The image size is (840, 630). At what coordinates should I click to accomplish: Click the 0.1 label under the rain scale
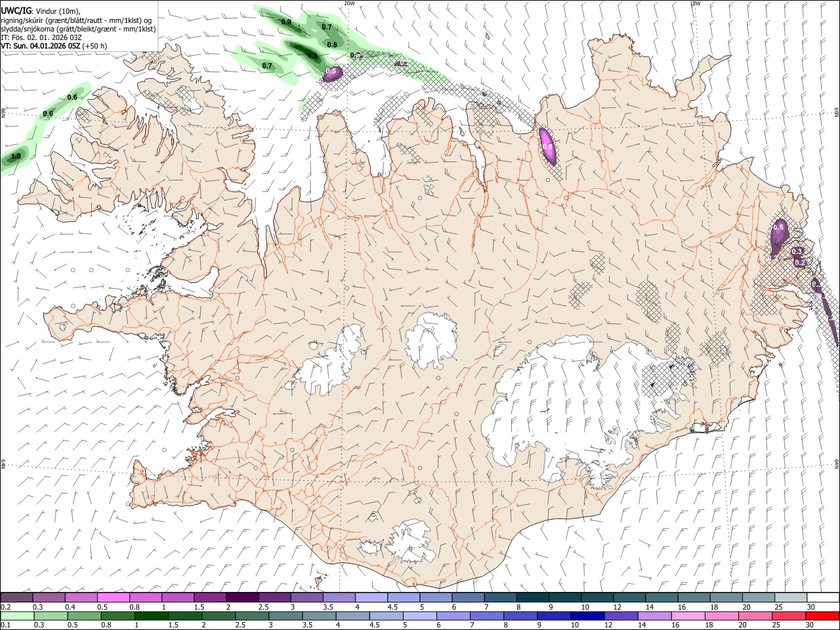coord(5,625)
